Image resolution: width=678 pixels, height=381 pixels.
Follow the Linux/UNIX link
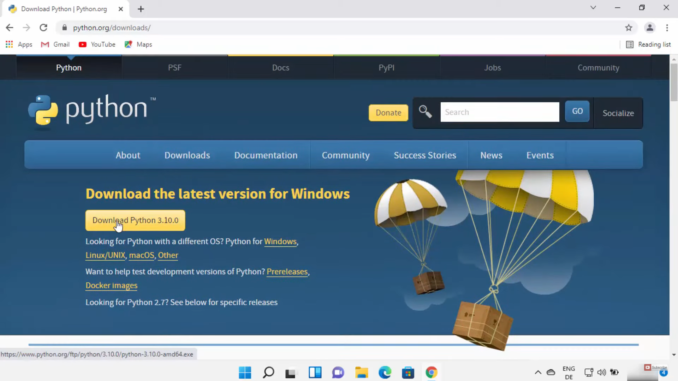tap(105, 255)
